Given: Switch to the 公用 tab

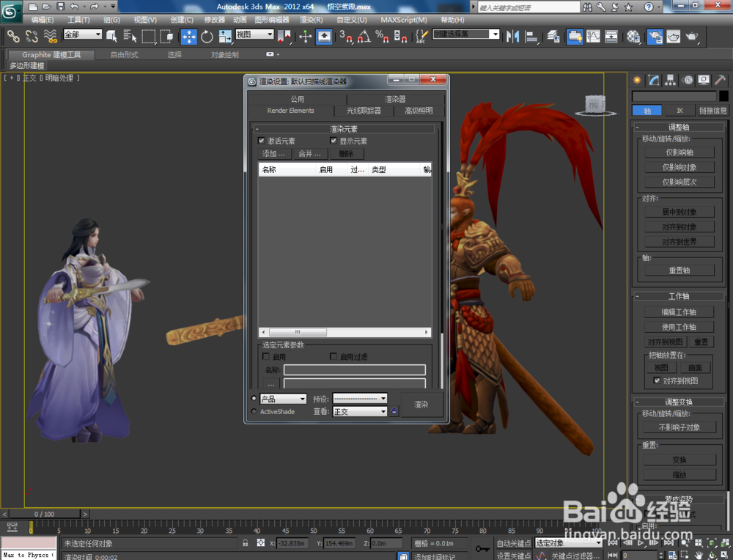Looking at the screenshot, I should coord(297,99).
